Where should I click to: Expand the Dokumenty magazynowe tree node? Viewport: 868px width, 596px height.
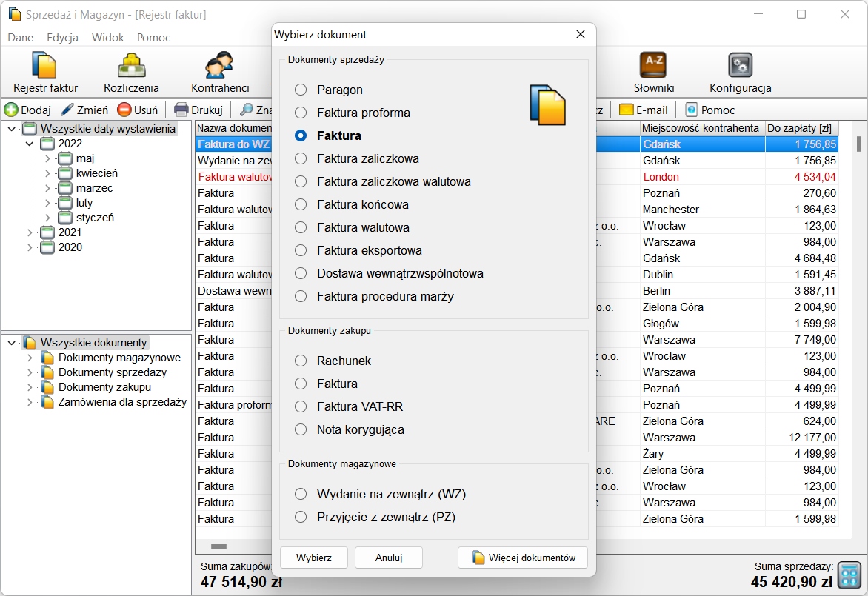[x=30, y=358]
